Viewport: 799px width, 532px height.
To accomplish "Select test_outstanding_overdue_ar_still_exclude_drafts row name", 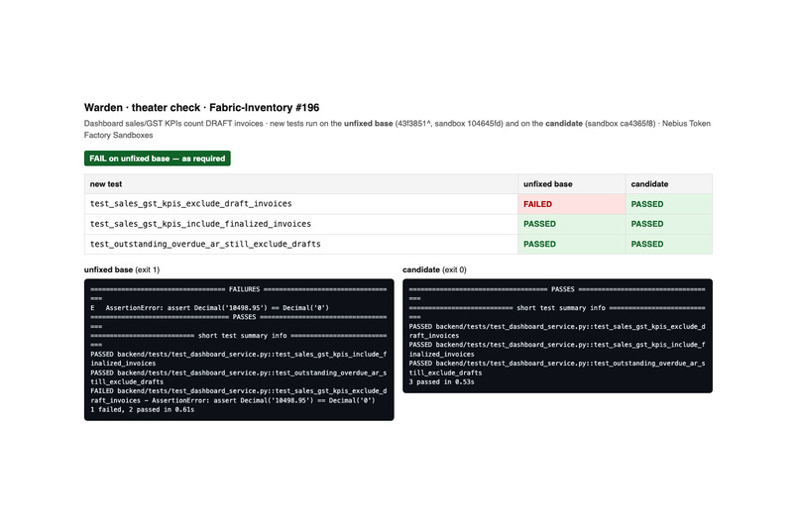I will (x=205, y=244).
